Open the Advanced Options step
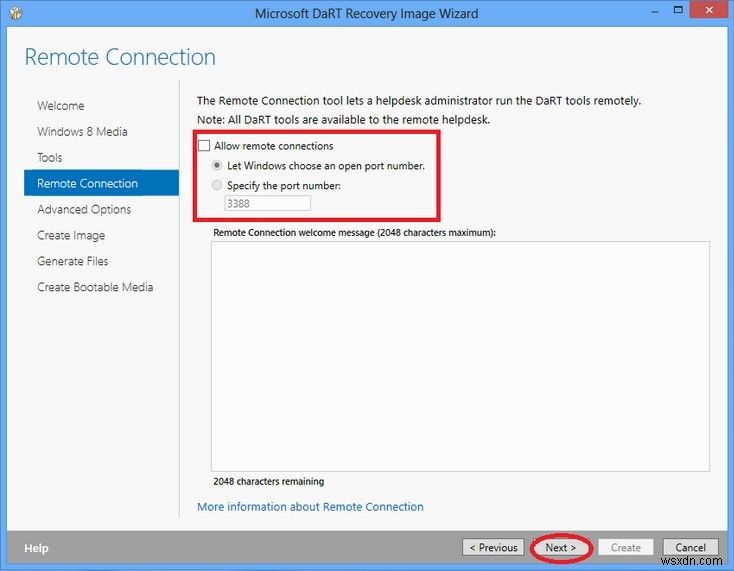The width and height of the screenshot is (734, 571). tap(84, 209)
